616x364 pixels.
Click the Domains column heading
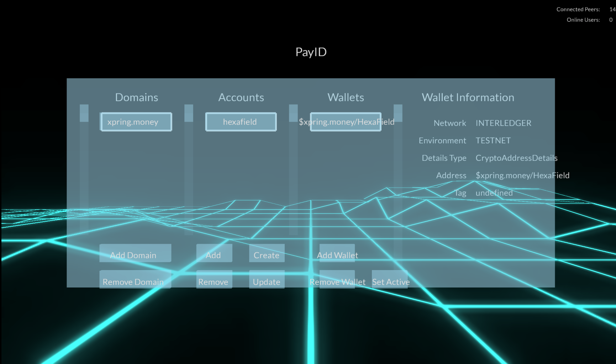pos(137,97)
